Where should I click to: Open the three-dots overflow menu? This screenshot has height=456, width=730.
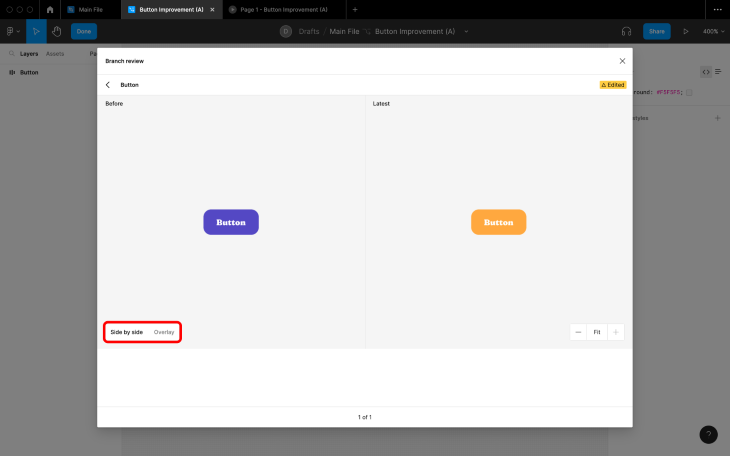coord(717,9)
